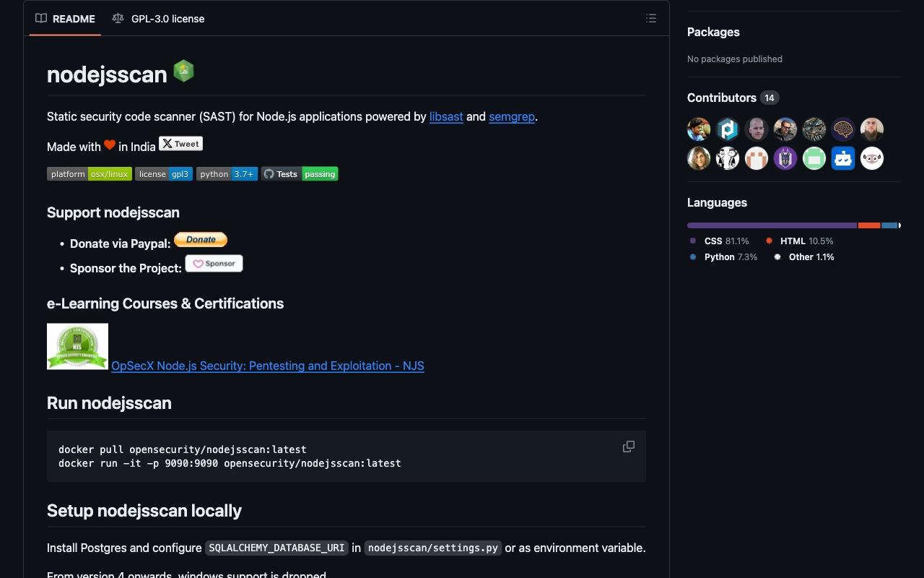
Task: Open the Python 7.3% language link
Action: pos(723,257)
